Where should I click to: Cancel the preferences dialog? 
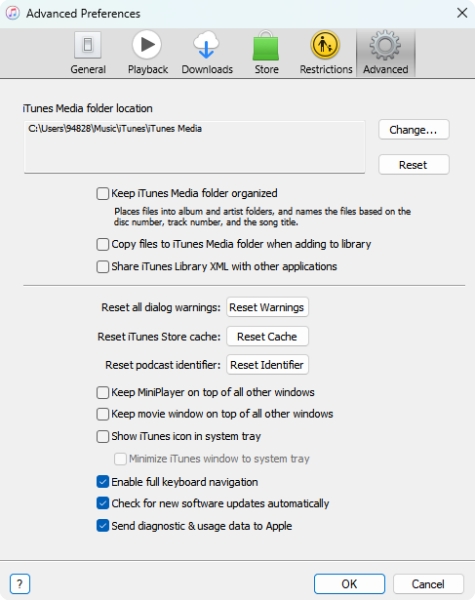coord(428,584)
